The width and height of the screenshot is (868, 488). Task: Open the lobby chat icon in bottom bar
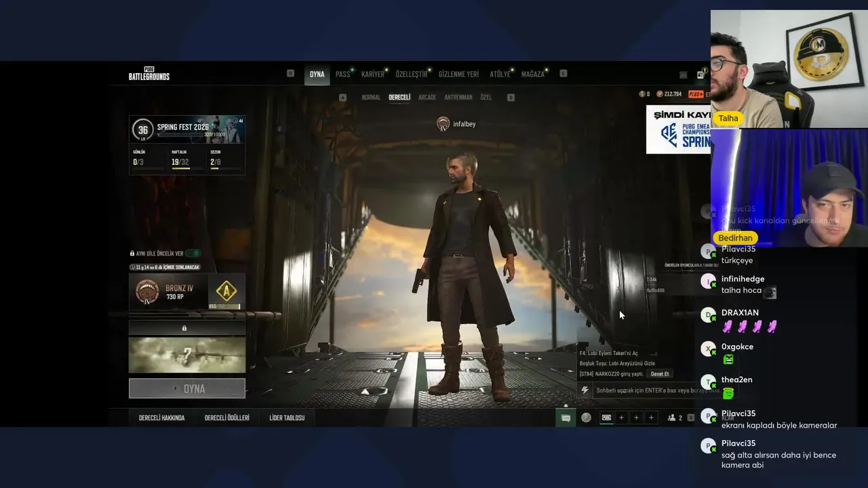click(x=566, y=418)
